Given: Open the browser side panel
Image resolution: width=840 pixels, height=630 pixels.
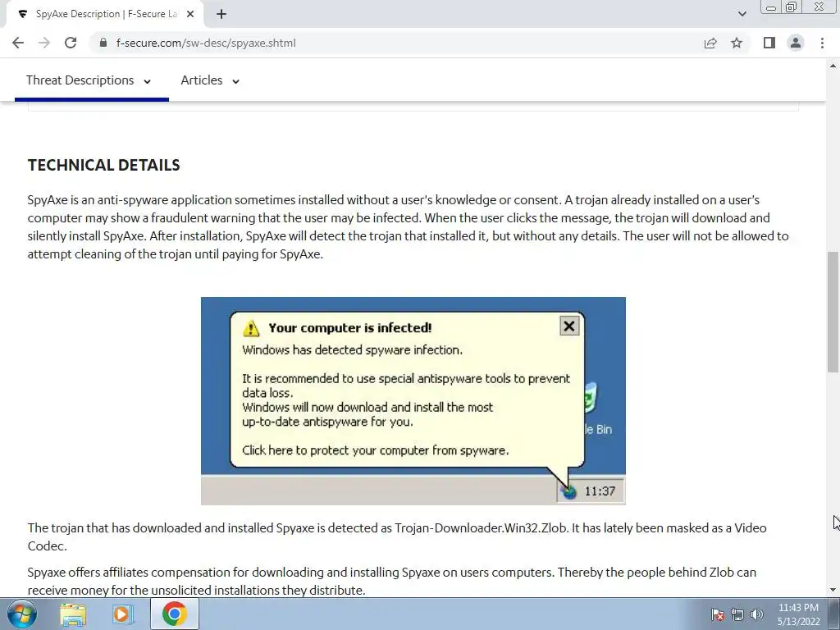Looking at the screenshot, I should tap(769, 43).
